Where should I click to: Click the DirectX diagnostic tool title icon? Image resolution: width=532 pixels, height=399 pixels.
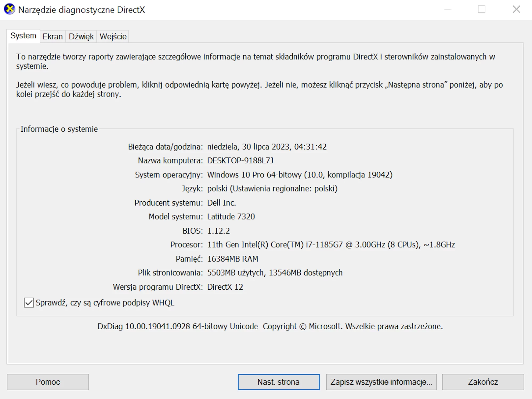[x=10, y=9]
